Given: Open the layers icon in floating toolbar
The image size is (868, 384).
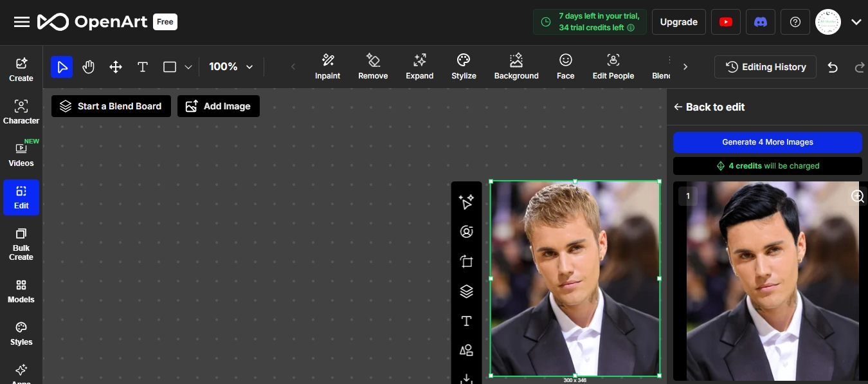Looking at the screenshot, I should pos(466,291).
